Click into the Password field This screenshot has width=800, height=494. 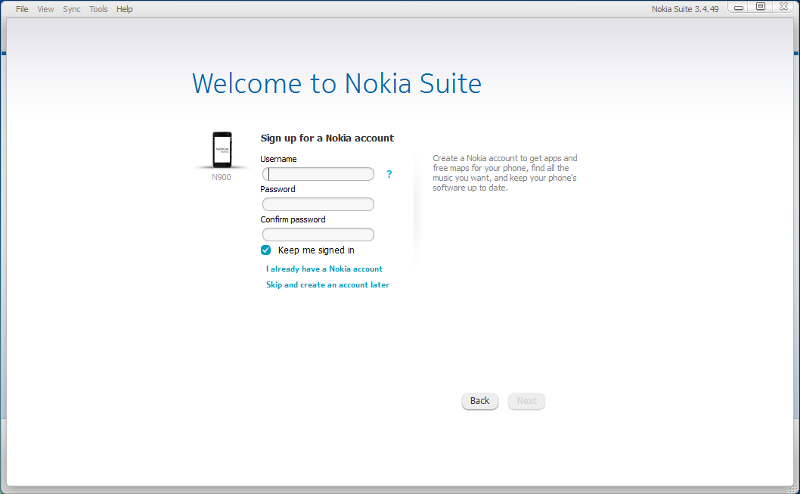click(x=318, y=204)
